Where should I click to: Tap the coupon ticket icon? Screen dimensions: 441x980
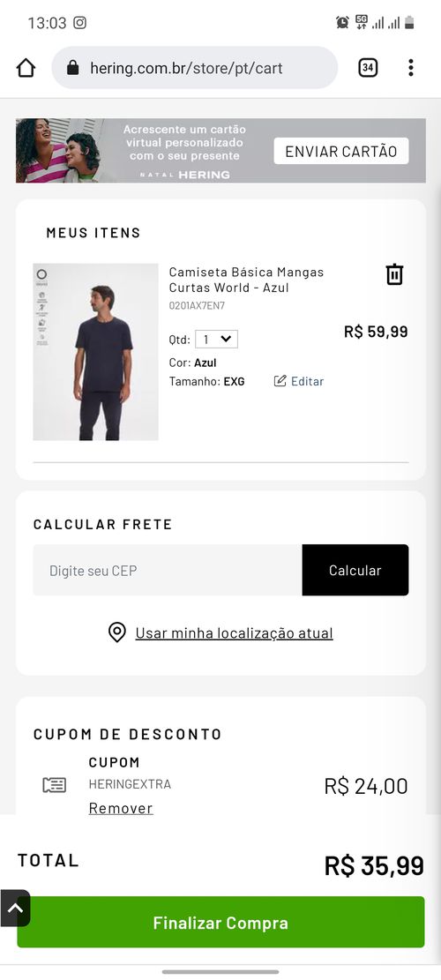pyautogui.click(x=55, y=785)
